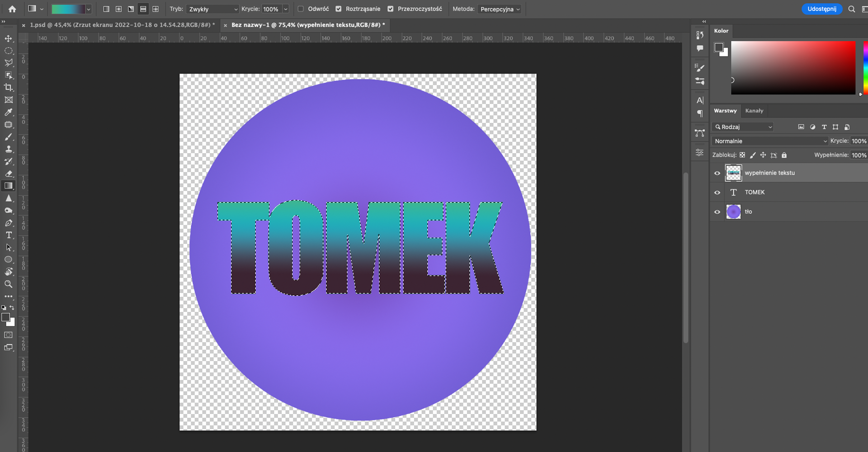This screenshot has height=452, width=868.
Task: Click the foreground swatch in Kolor panel
Action: [719, 47]
